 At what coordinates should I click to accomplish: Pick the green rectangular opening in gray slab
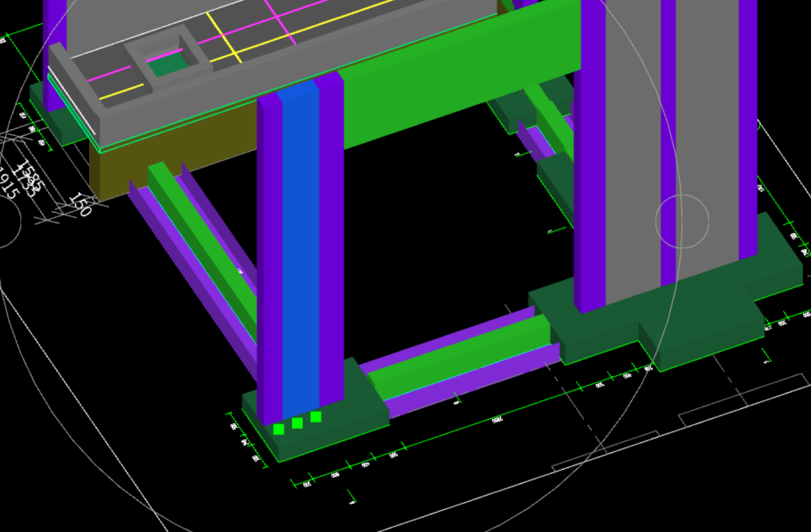coord(168,65)
